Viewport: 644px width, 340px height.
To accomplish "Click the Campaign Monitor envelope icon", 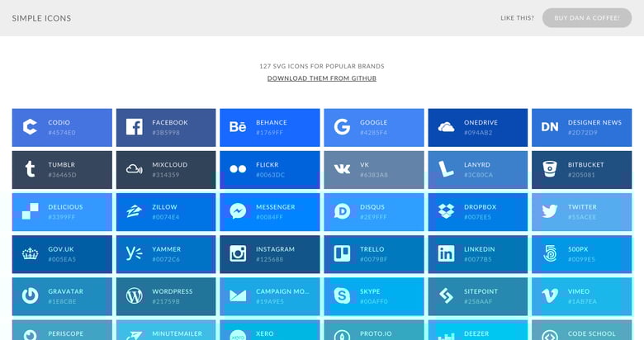I will (x=238, y=295).
